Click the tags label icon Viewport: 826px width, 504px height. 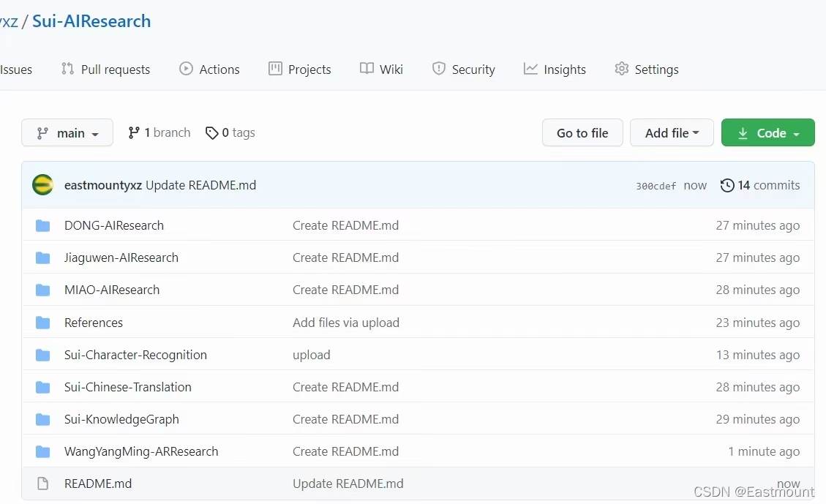pos(211,132)
